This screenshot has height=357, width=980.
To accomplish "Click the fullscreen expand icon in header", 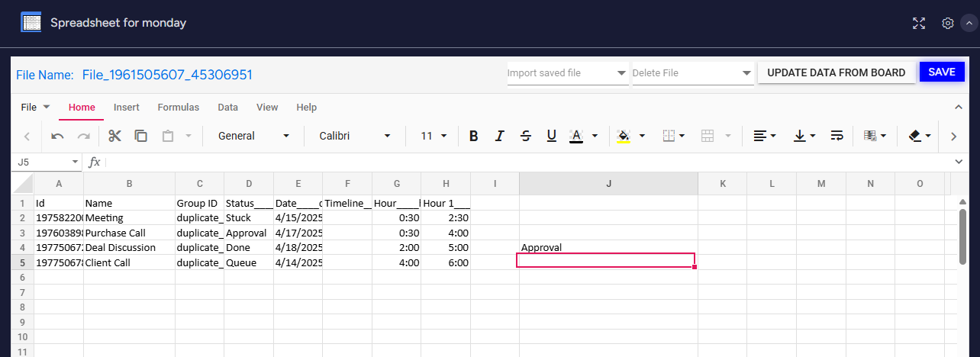I will tap(919, 23).
